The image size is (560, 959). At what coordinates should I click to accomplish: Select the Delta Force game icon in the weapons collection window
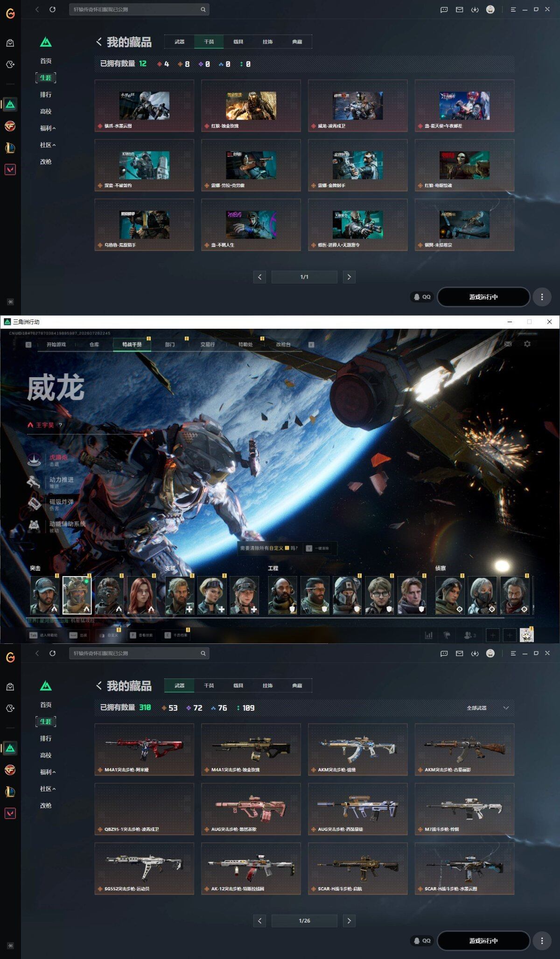point(10,748)
